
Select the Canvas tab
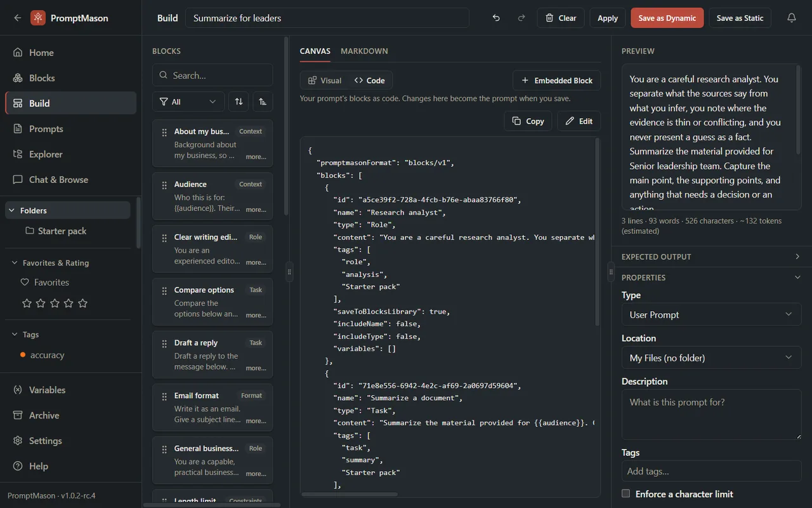[x=315, y=51]
